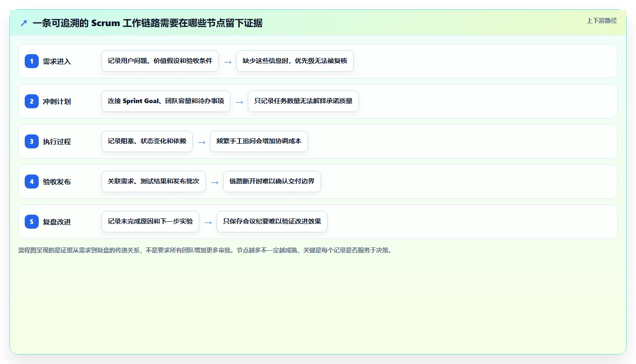Click the 只记录任务数量无法解释承诺质量 box

pyautogui.click(x=303, y=101)
